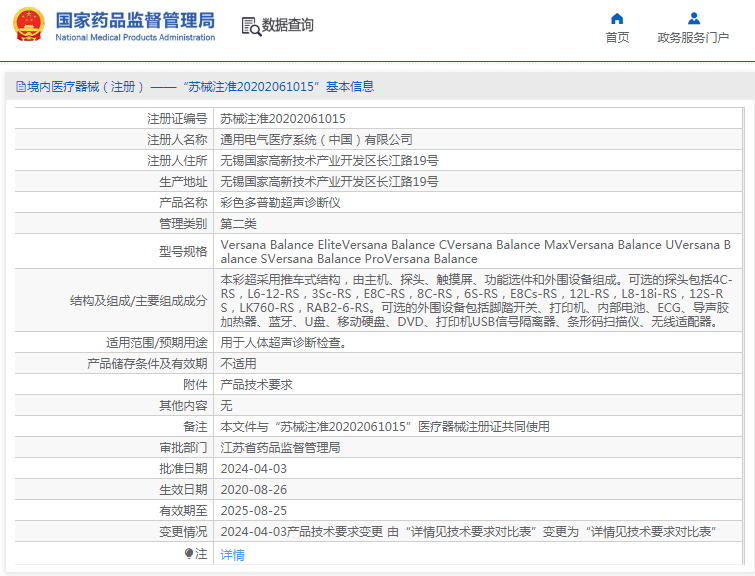Click the 型号规格 row label

coord(183,252)
